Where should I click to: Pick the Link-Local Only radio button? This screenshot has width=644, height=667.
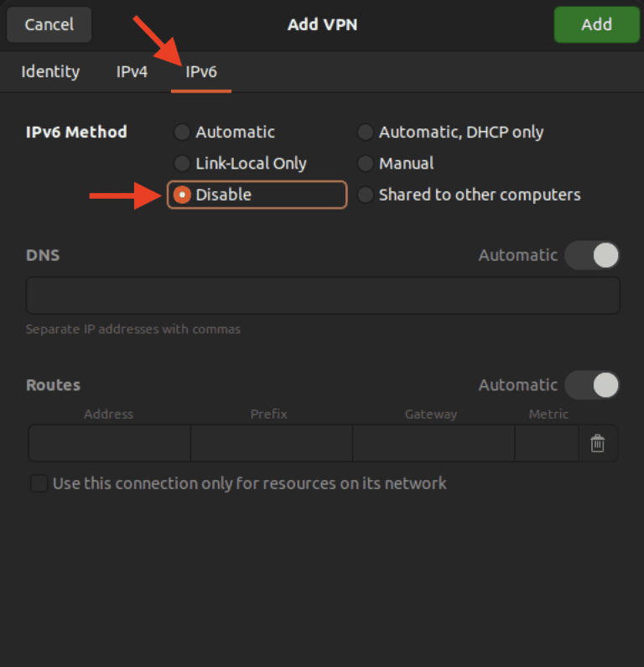tap(182, 164)
